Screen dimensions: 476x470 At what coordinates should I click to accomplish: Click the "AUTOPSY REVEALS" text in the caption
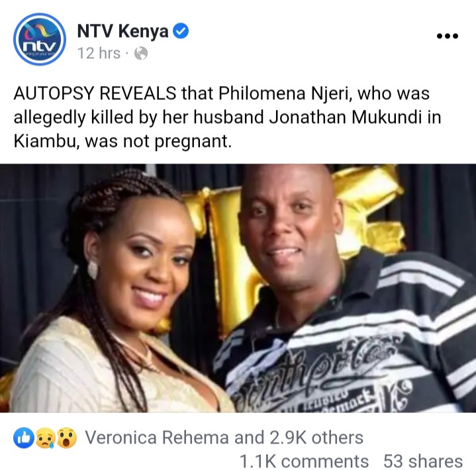click(x=95, y=93)
